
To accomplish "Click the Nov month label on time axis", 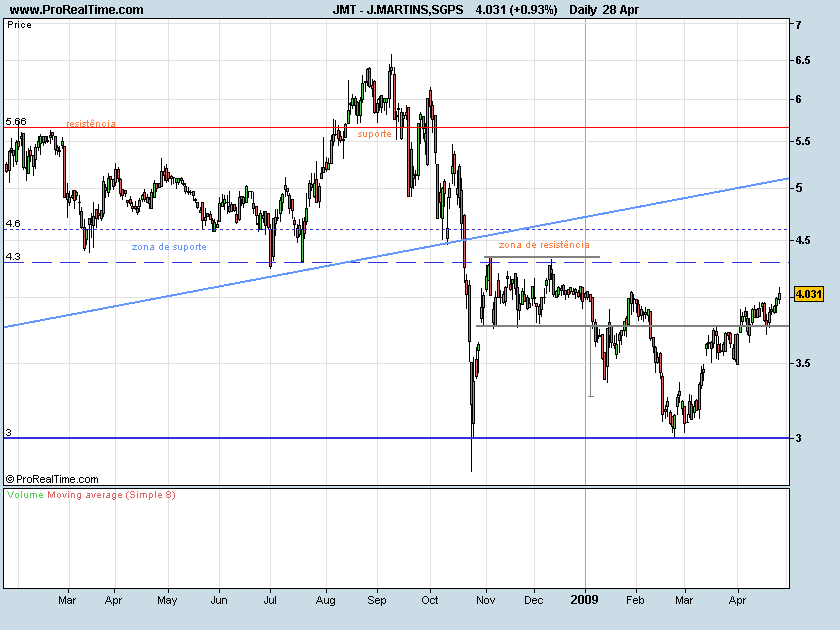I will (485, 600).
